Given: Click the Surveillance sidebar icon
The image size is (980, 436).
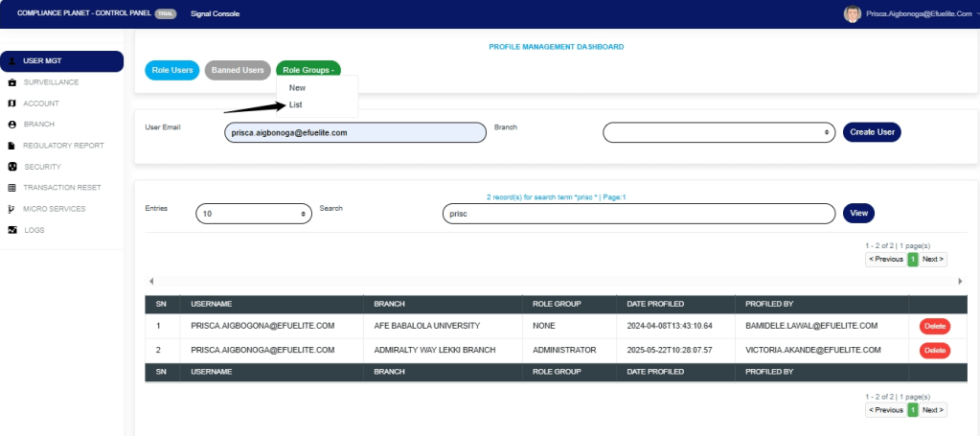Looking at the screenshot, I should coord(11,82).
